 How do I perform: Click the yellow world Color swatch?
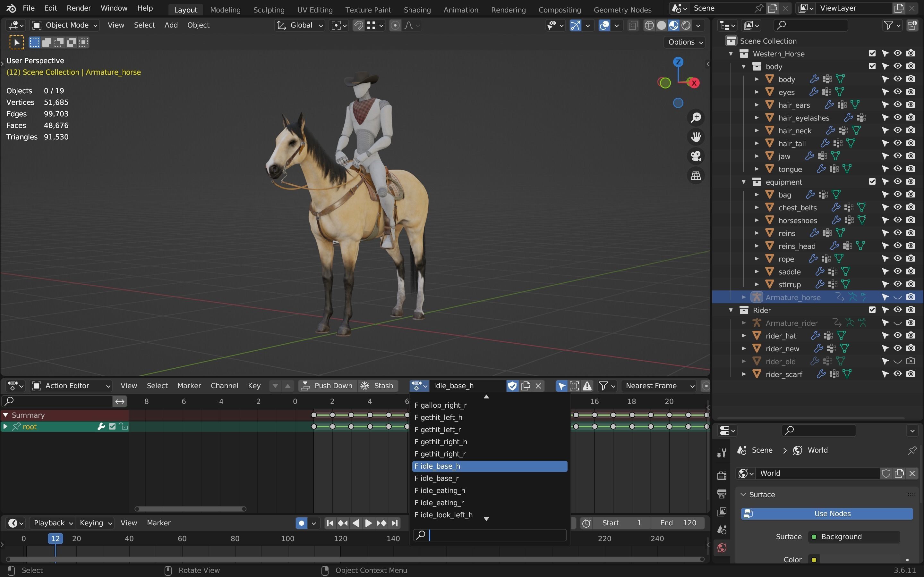(x=814, y=559)
